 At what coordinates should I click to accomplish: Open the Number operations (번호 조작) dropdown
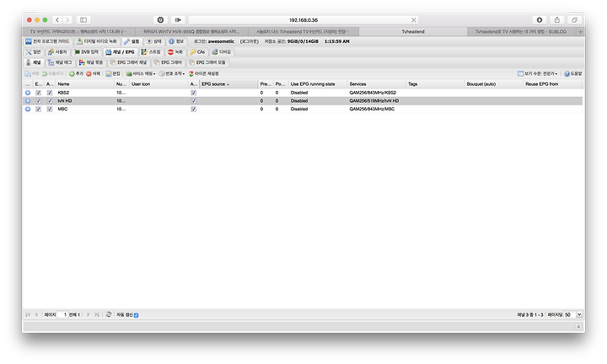coord(172,73)
